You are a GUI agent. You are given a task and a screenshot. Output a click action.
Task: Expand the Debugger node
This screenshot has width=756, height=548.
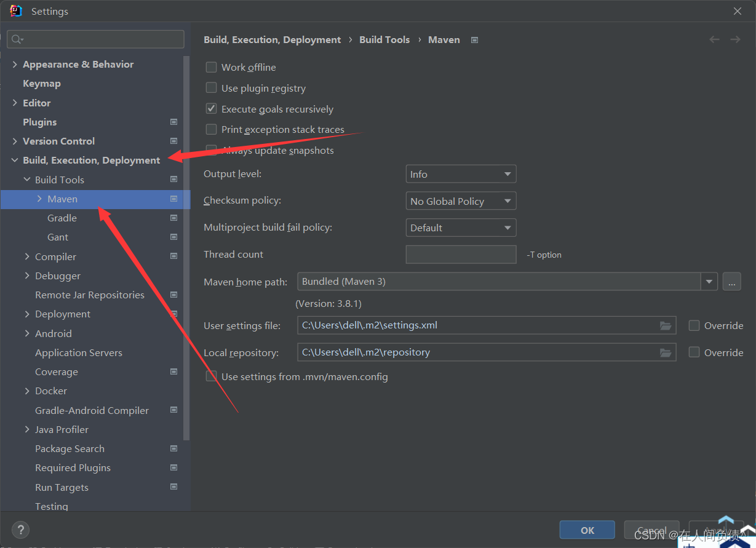tap(27, 276)
